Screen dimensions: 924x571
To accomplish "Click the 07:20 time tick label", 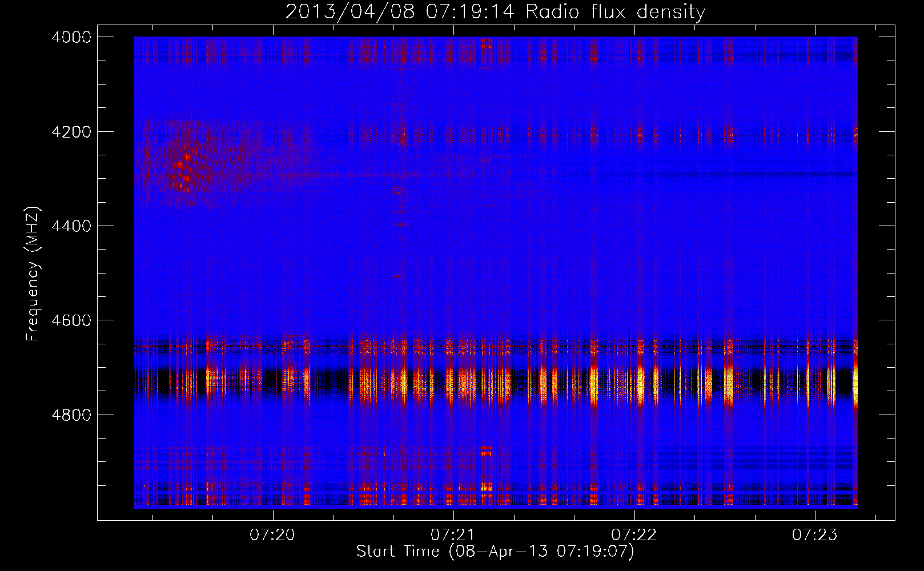I will tap(272, 534).
